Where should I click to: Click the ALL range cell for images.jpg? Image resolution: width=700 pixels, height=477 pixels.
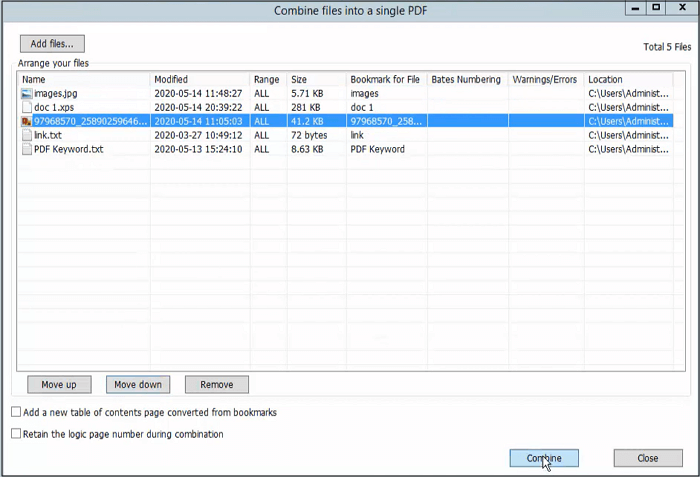click(262, 93)
